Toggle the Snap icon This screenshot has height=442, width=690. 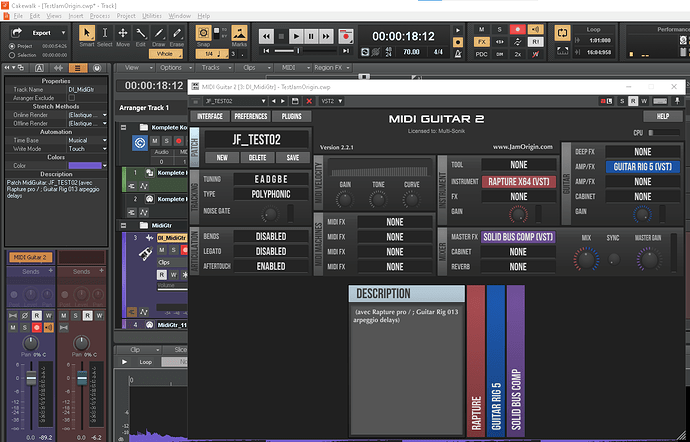[x=203, y=33]
